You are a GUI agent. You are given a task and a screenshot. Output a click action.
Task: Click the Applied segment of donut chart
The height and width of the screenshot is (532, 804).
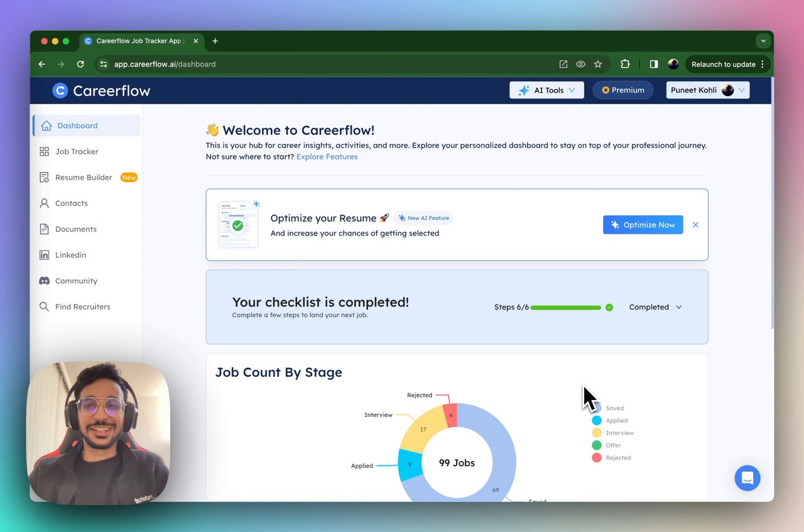tap(410, 465)
